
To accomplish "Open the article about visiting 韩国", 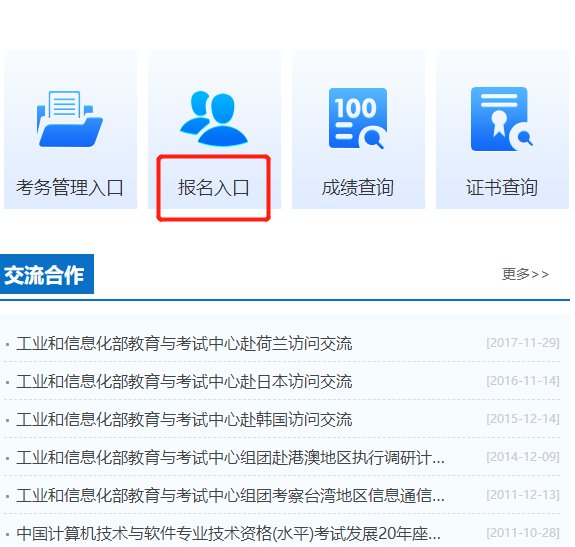I will click(184, 420).
